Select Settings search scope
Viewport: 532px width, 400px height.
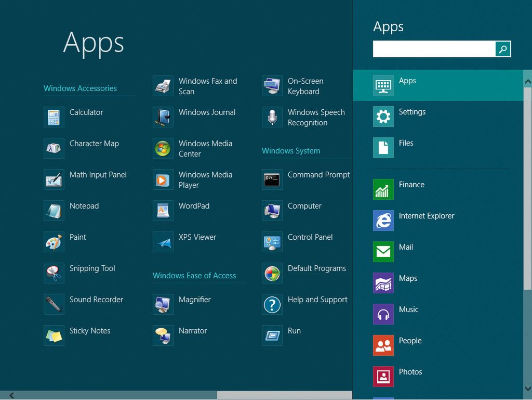[x=438, y=117]
